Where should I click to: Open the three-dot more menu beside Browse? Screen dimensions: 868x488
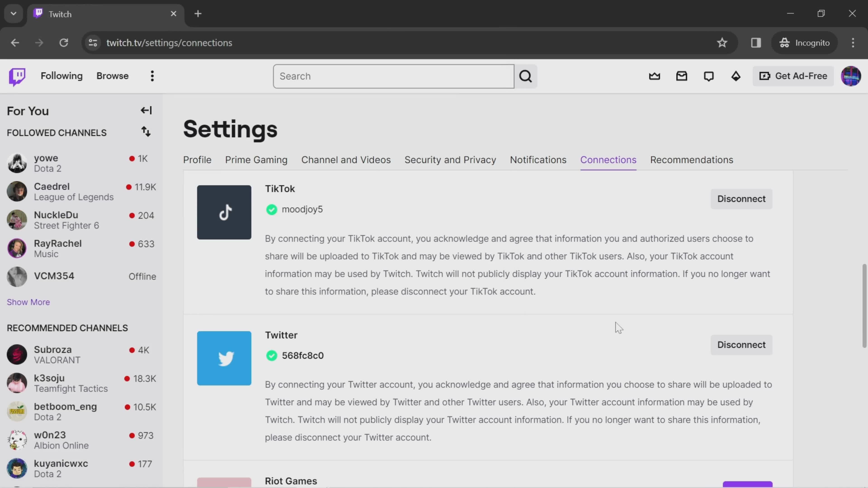152,76
